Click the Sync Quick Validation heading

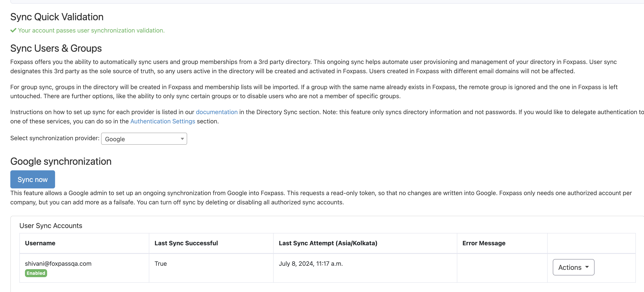pos(57,17)
